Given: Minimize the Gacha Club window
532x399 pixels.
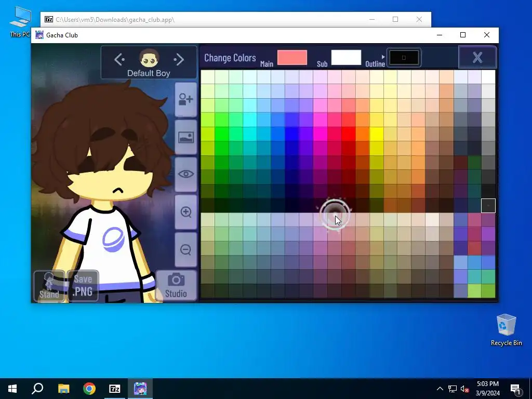Looking at the screenshot, I should [x=440, y=35].
